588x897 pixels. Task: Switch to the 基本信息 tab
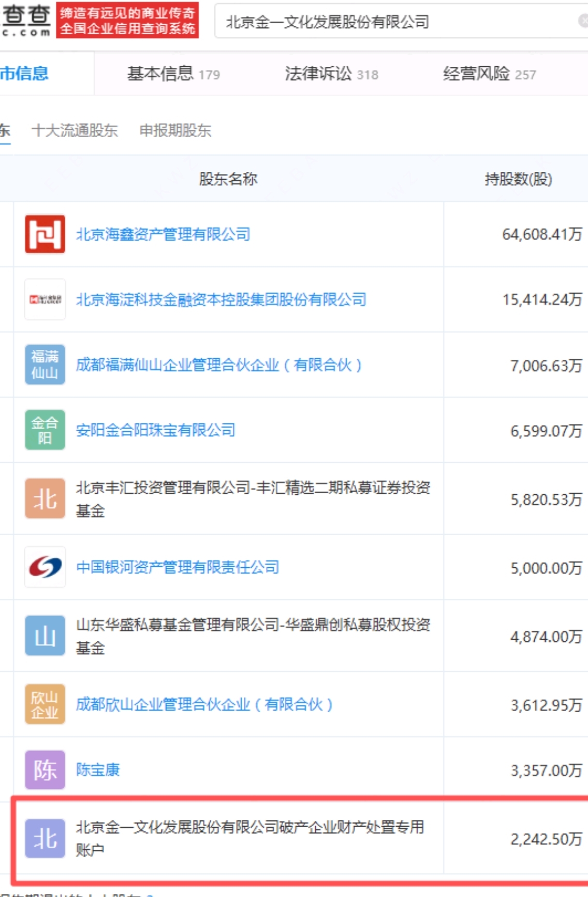pos(173,73)
